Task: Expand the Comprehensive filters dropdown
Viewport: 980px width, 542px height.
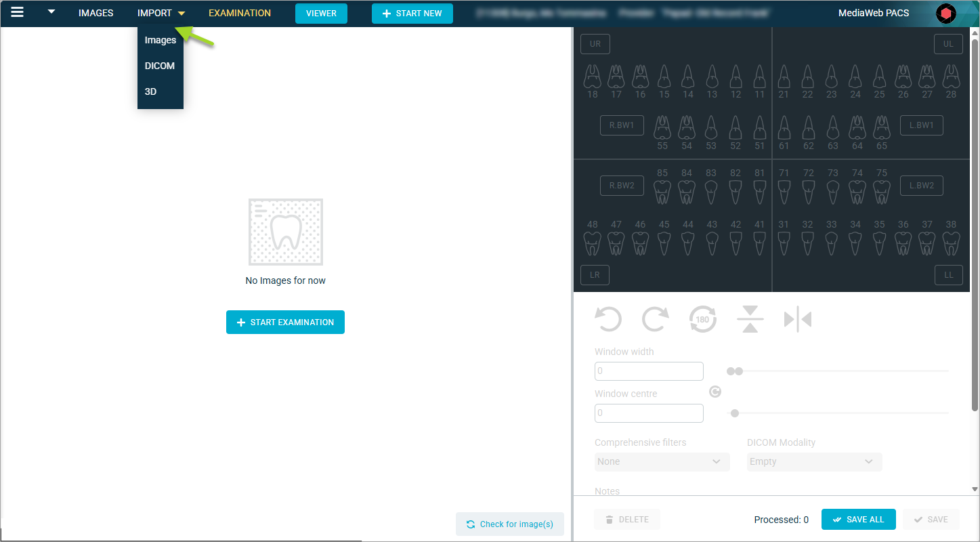Action: 662,462
